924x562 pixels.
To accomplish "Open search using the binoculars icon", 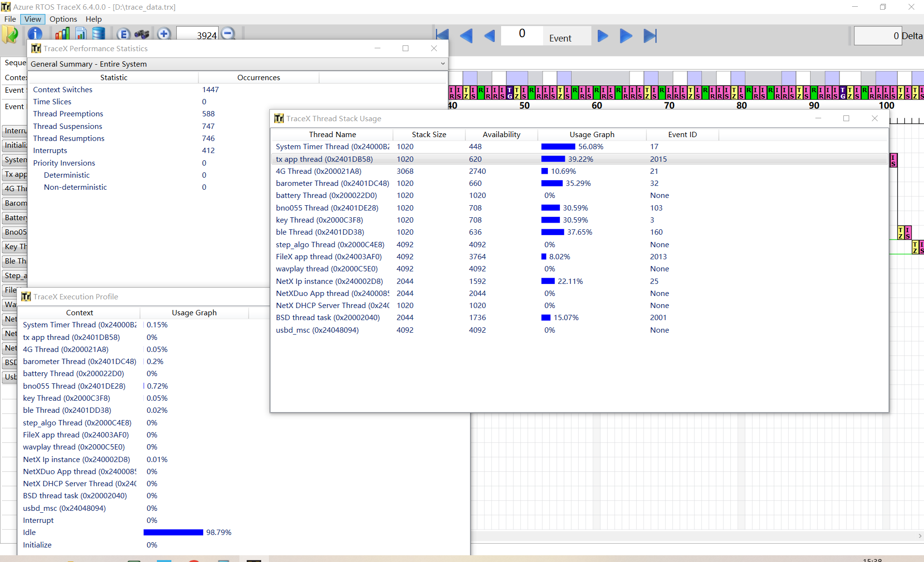I will [x=141, y=34].
